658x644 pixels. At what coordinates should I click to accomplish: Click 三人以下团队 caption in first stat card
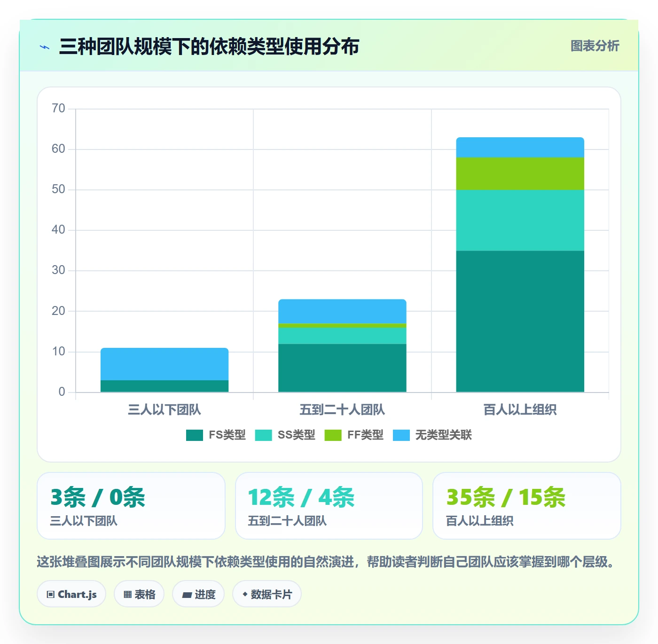84,521
